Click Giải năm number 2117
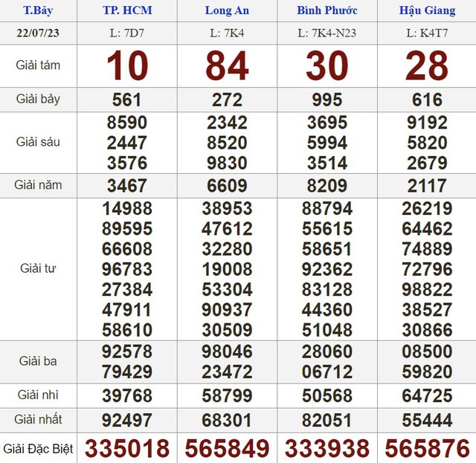The height and width of the screenshot is (463, 476). (x=427, y=186)
